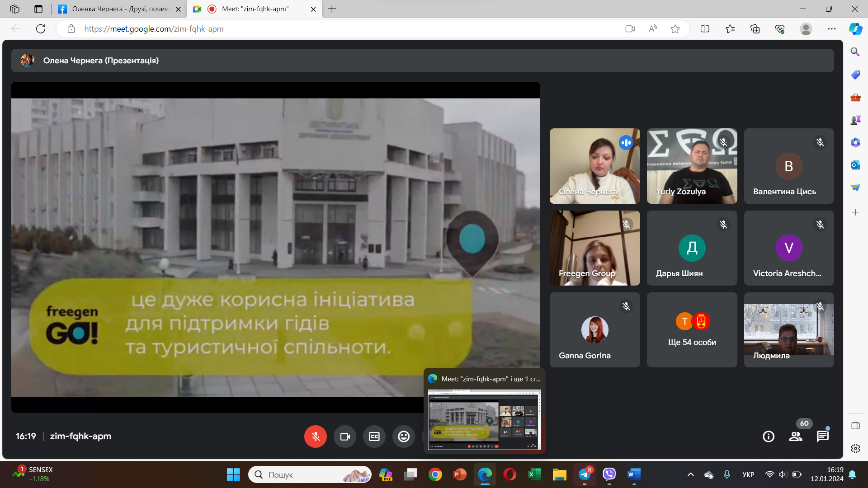Add a sidebar app with plus icon
868x488 pixels.
(855, 212)
